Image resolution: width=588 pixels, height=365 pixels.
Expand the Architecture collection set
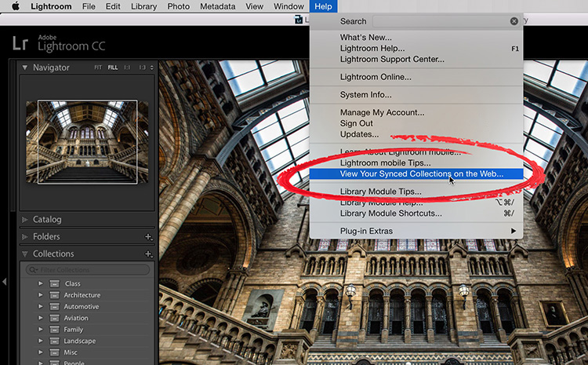(x=41, y=295)
